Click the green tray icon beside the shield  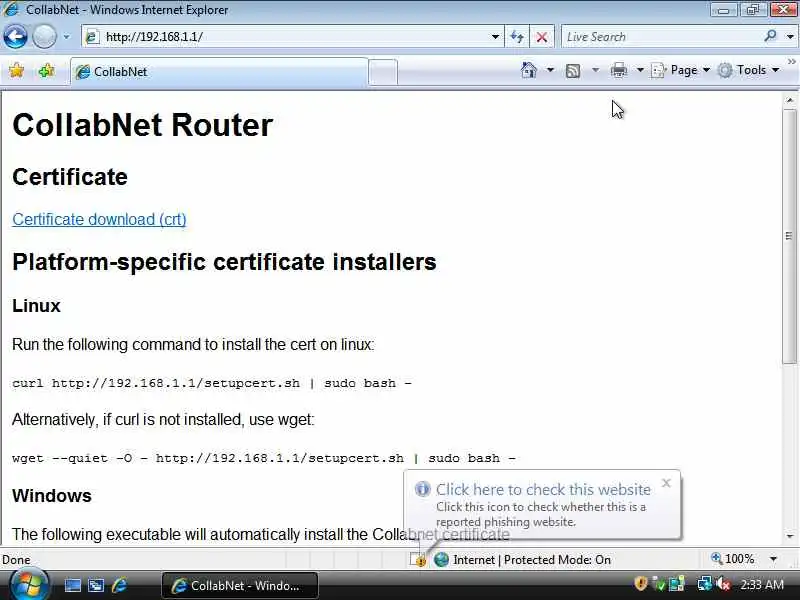point(659,584)
